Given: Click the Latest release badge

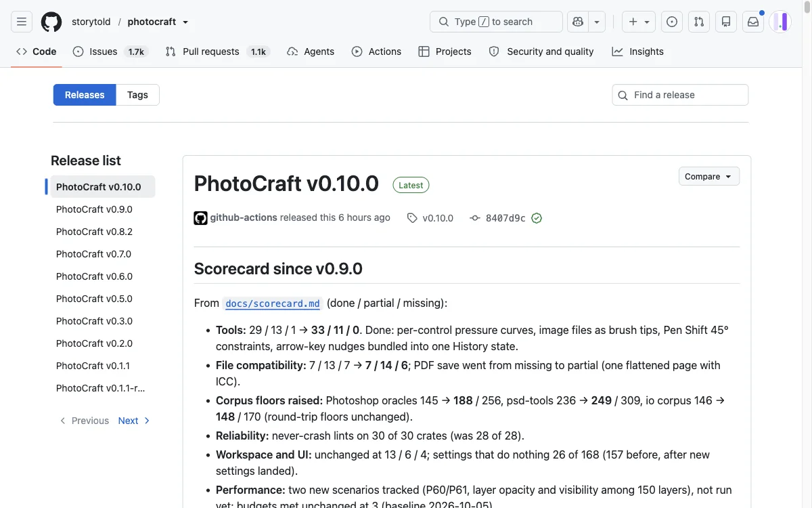Looking at the screenshot, I should coord(411,185).
